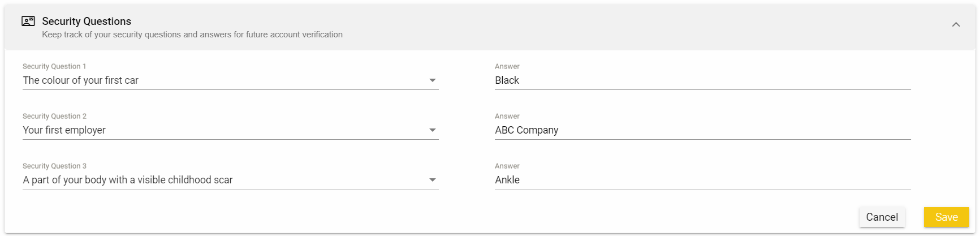Click the Answer label above 'Ankle'

pyautogui.click(x=507, y=166)
